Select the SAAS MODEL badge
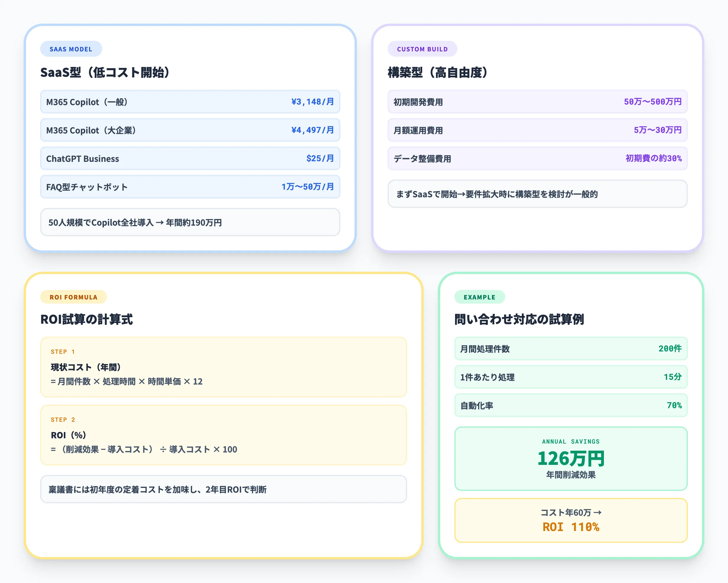The width and height of the screenshot is (728, 583). point(71,49)
